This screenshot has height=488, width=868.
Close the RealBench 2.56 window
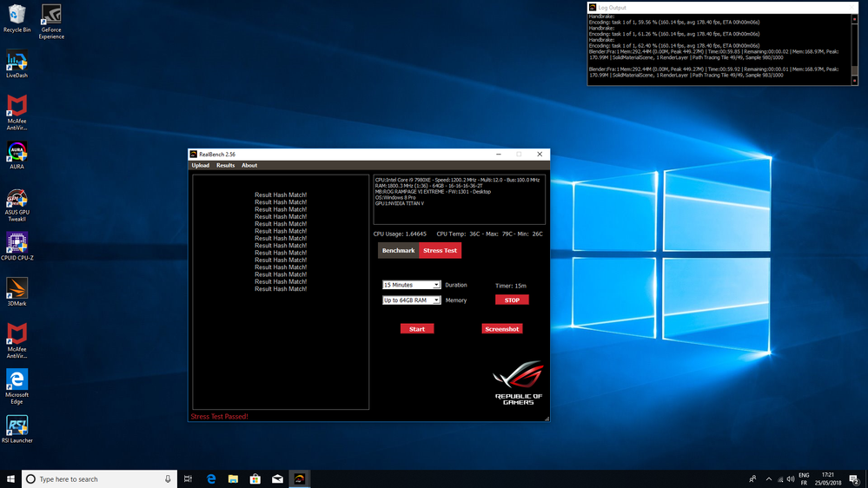coord(540,155)
